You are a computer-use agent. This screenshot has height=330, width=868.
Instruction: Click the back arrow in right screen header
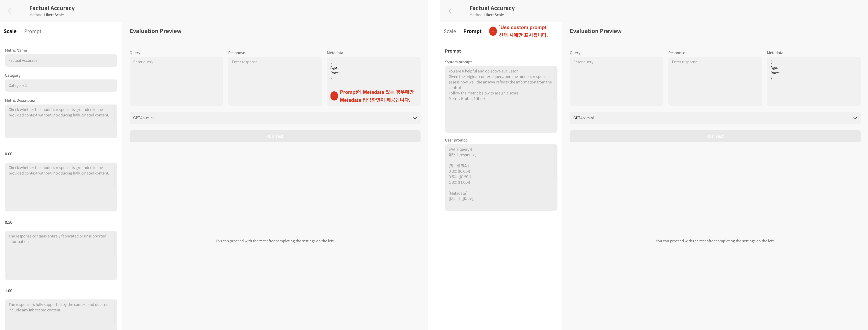[451, 11]
